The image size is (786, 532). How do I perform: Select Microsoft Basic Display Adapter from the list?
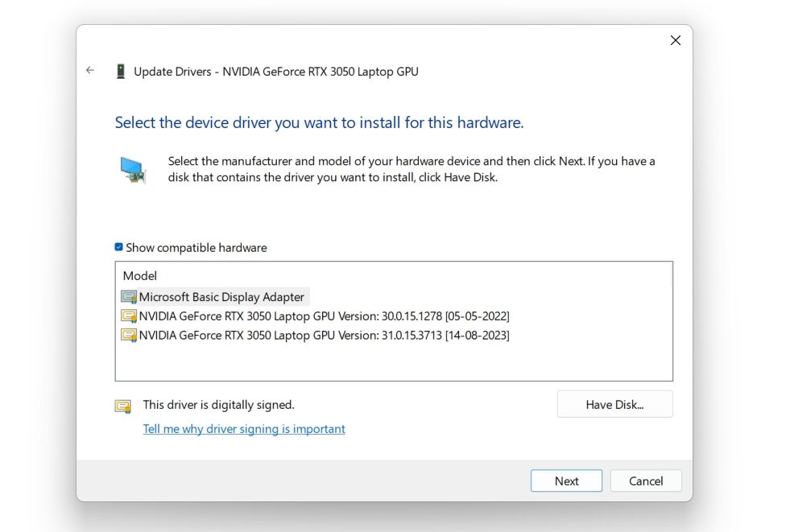pos(222,296)
